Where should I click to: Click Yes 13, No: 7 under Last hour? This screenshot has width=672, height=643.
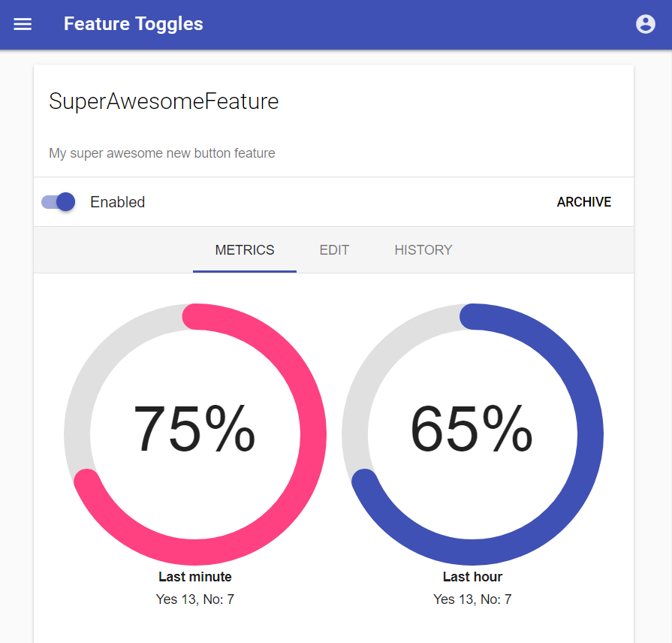pos(472,599)
